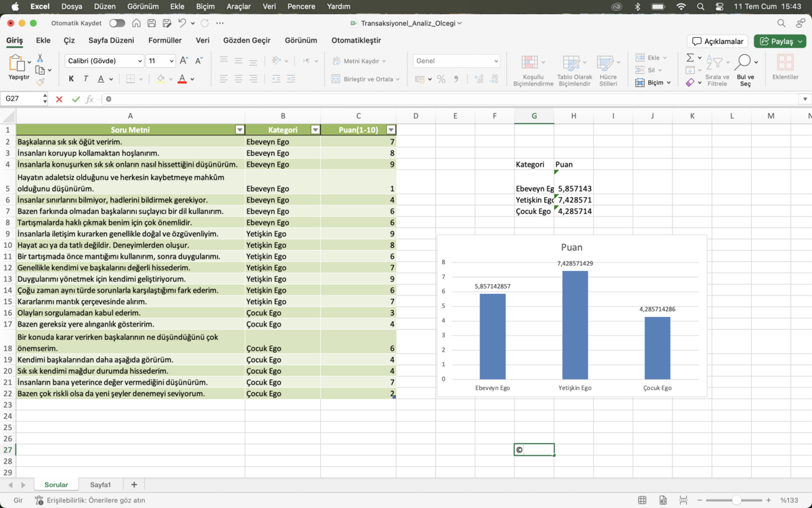
Task: Click the Borders grid icon
Action: [x=131, y=79]
